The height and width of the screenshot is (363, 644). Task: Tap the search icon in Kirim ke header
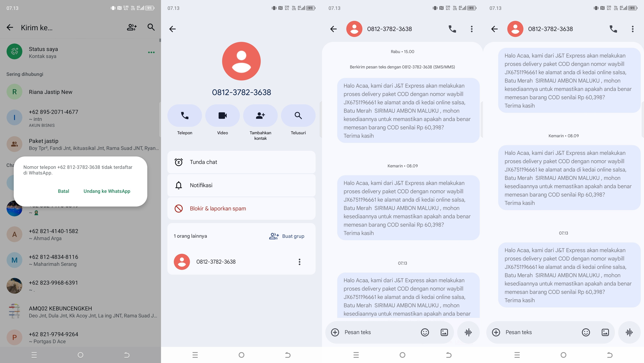click(151, 27)
